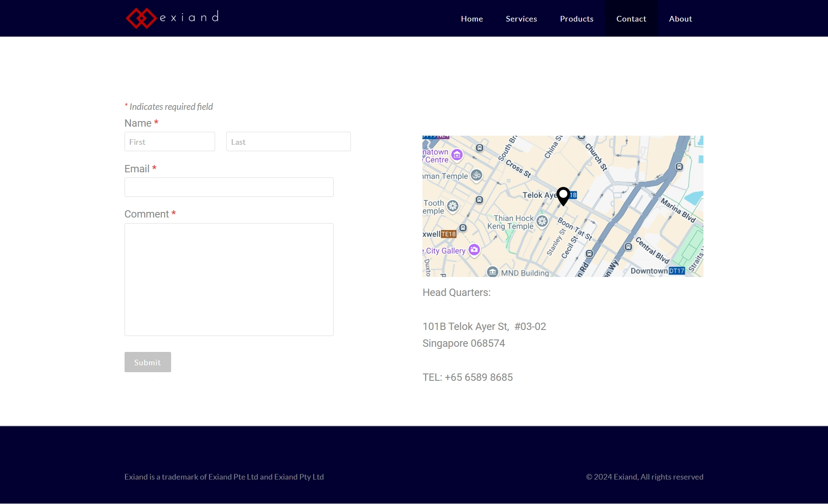Click the Buddha Tooth Temple wheel icon

(453, 206)
